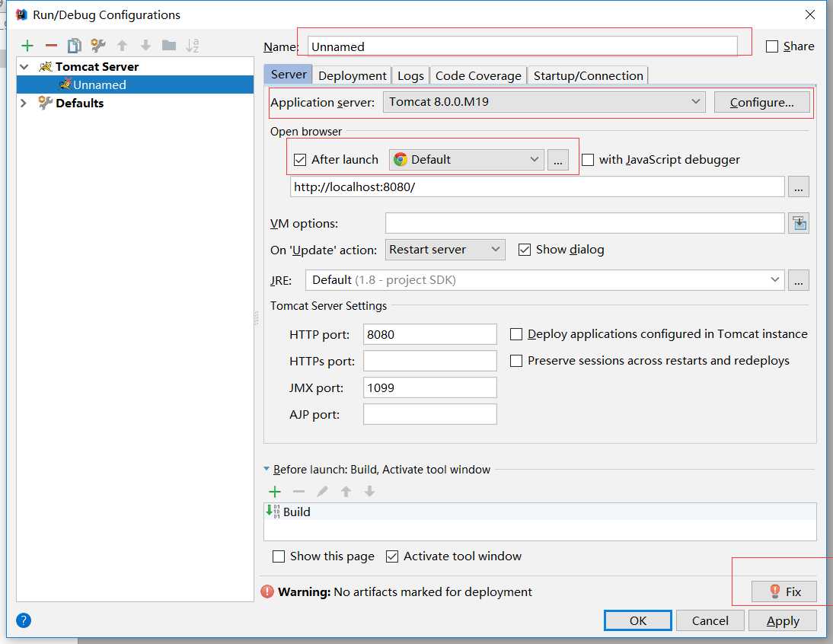Viewport: 833px width, 644px height.
Task: Toggle Show dialog checkbox
Action: [x=525, y=250]
